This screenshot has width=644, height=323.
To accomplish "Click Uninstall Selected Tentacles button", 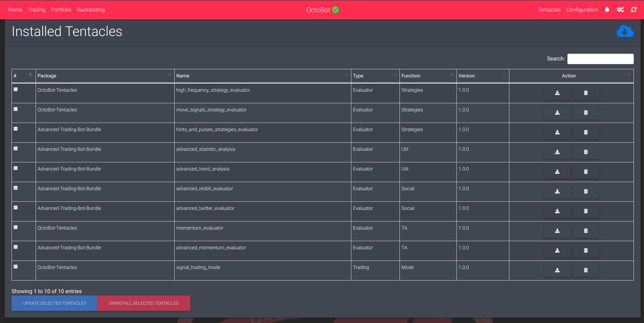I will [x=144, y=303].
